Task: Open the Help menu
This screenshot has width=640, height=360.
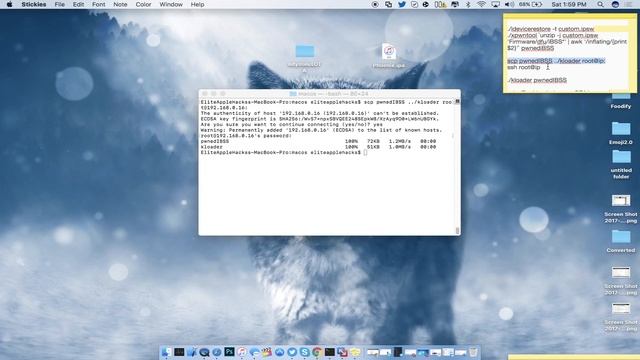Action: (198, 4)
